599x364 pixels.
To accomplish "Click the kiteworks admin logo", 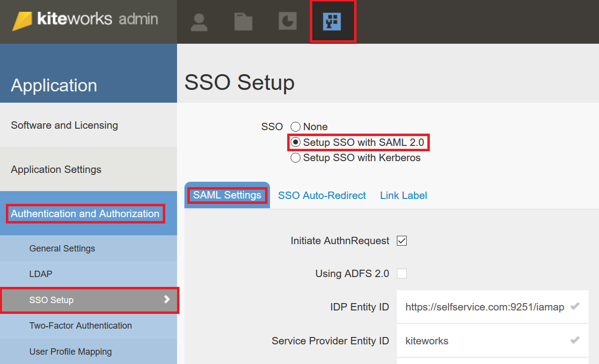I will tap(85, 20).
